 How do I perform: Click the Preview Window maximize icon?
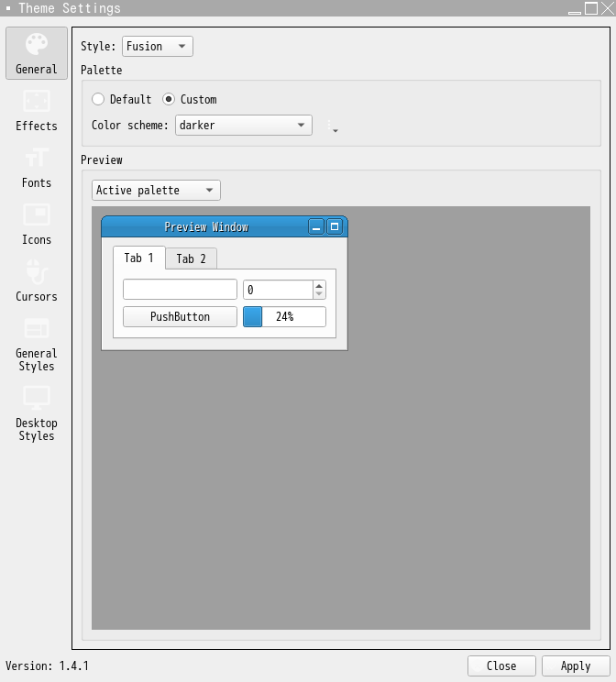pyautogui.click(x=334, y=226)
